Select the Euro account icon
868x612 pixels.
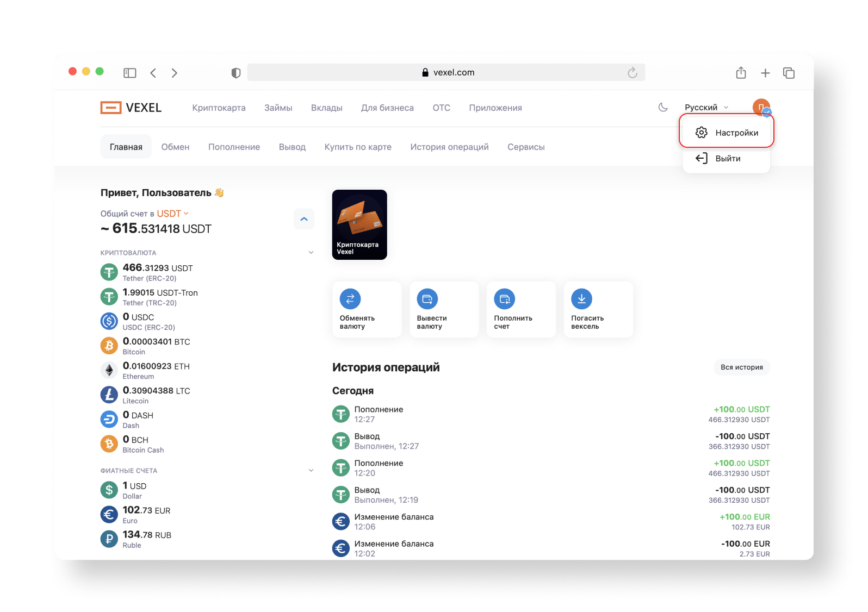tap(109, 515)
